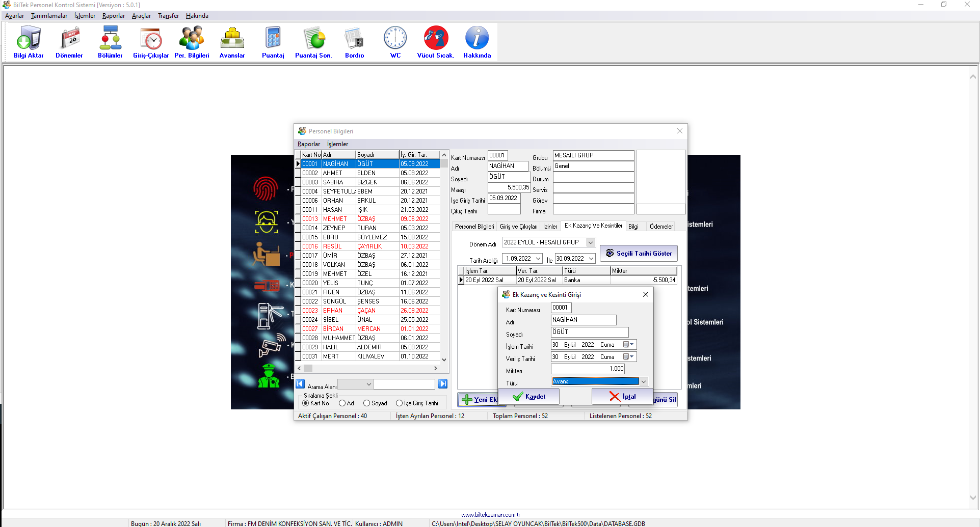Image resolution: width=980 pixels, height=527 pixels.
Task: Open the Dönemler calendar icon
Action: (69, 42)
